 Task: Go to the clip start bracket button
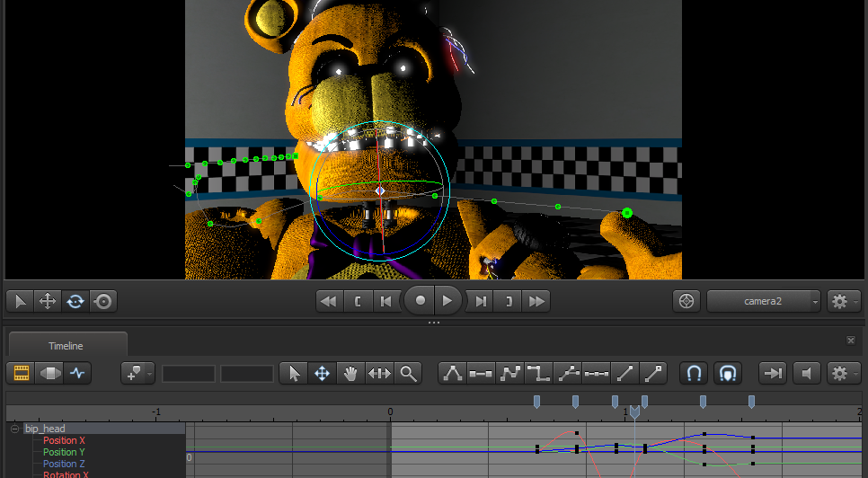pyautogui.click(x=358, y=302)
